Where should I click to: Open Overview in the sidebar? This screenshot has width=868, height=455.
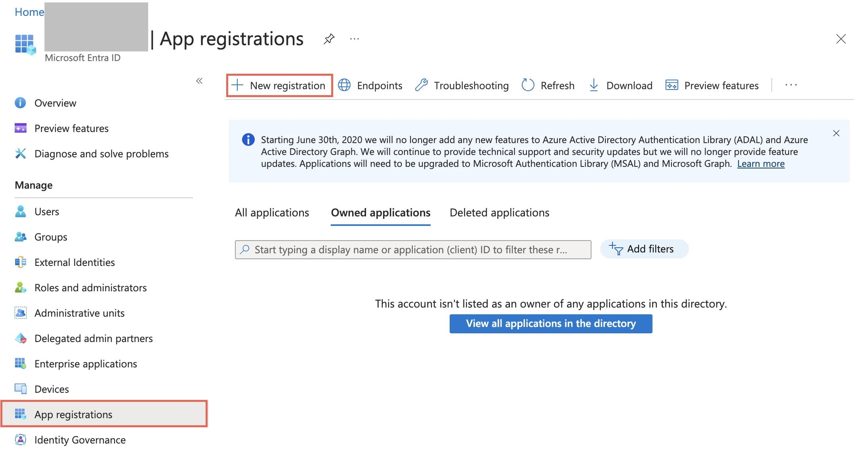tap(55, 103)
